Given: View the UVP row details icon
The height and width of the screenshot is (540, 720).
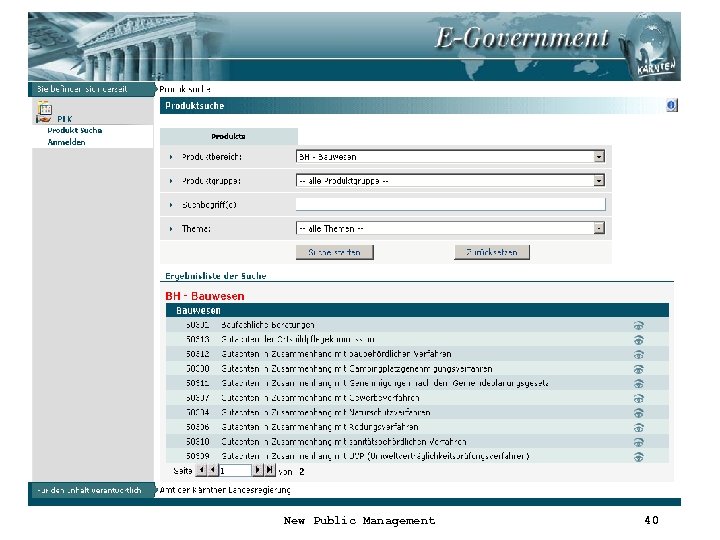Looking at the screenshot, I should click(638, 457).
